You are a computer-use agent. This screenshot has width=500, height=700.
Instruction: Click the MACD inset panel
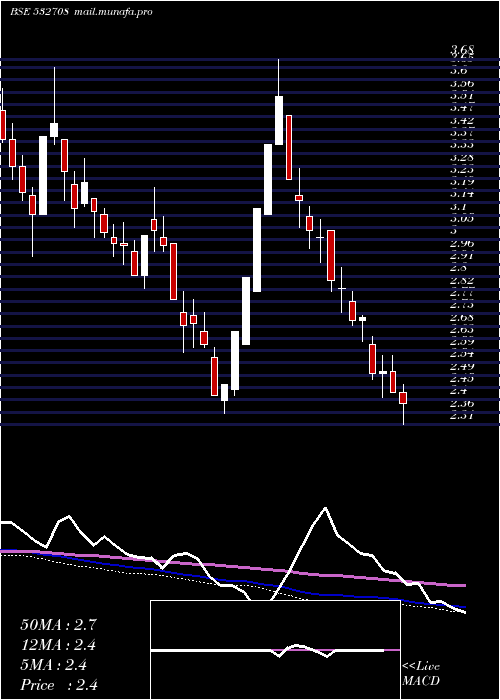(x=275, y=650)
